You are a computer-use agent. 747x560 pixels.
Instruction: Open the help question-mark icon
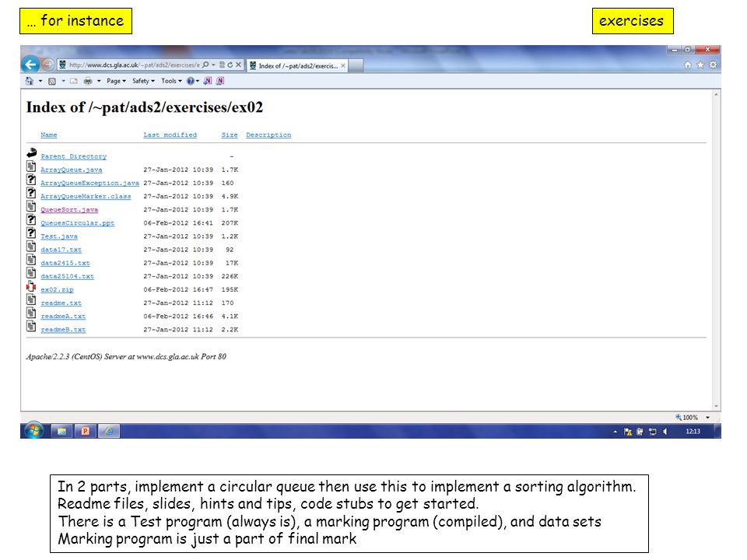pos(191,81)
